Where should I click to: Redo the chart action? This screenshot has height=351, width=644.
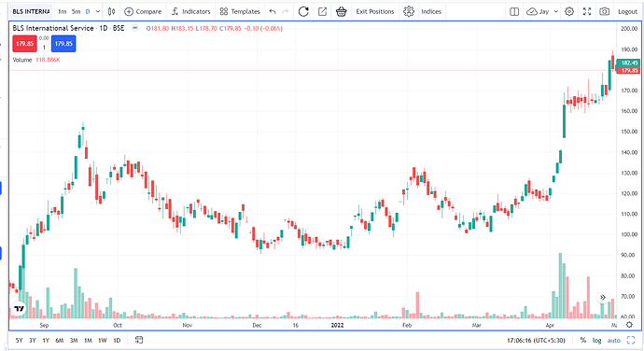[285, 11]
